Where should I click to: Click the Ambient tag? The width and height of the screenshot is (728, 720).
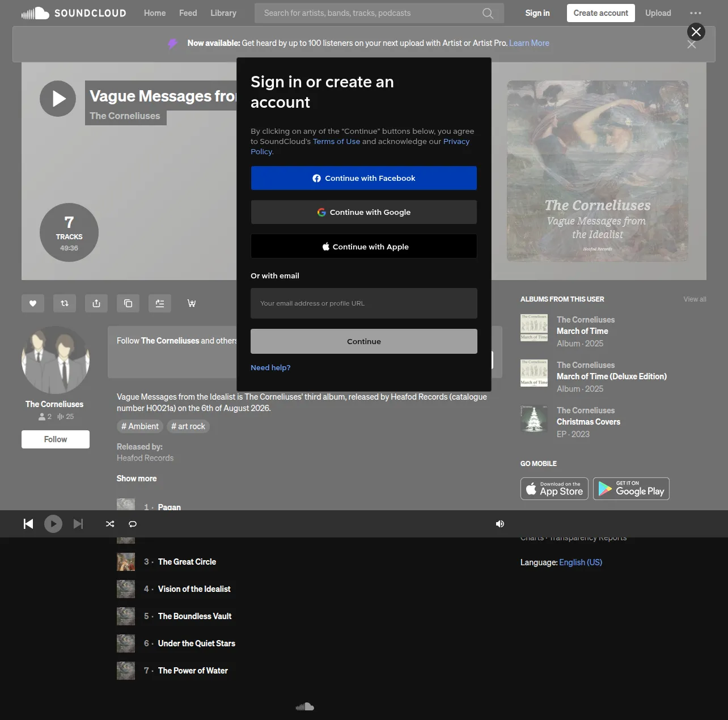point(140,426)
